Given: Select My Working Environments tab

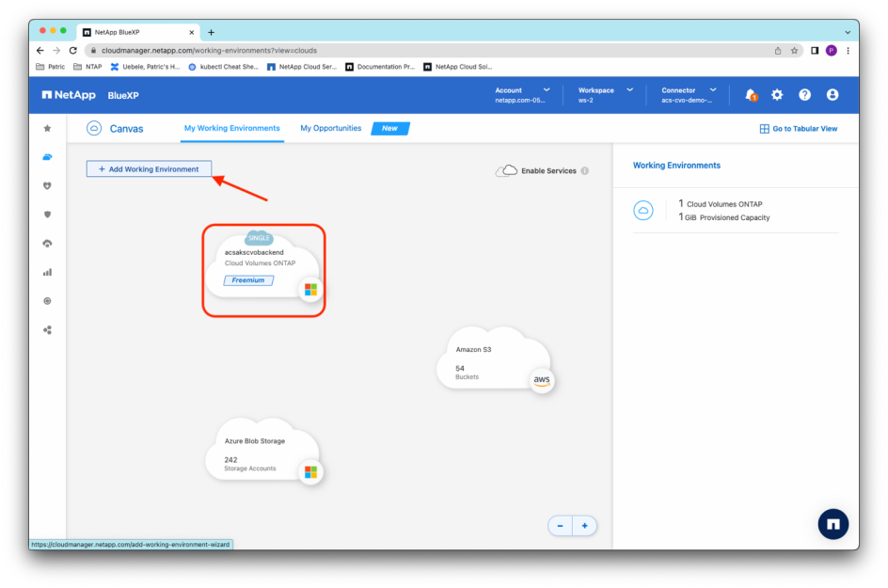Looking at the screenshot, I should [231, 129].
